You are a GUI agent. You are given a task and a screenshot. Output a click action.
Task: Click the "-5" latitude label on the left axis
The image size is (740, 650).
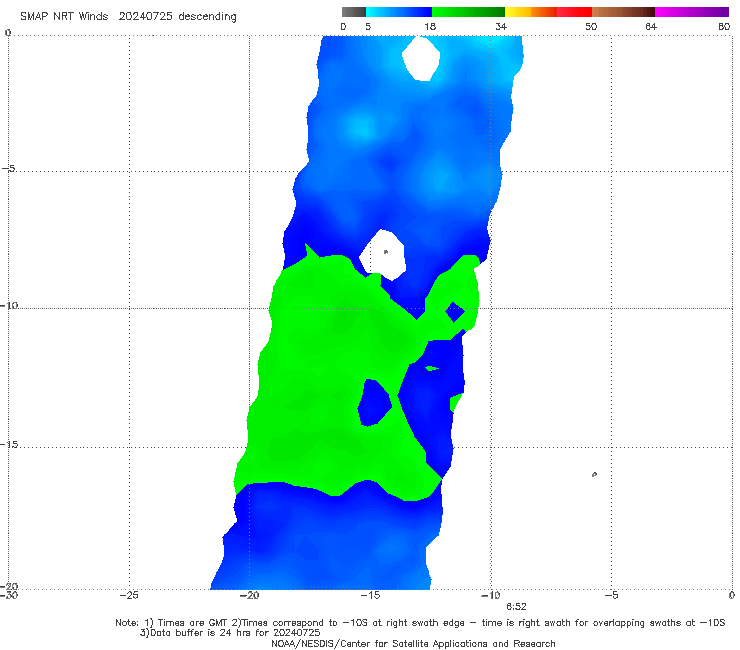tap(9, 169)
